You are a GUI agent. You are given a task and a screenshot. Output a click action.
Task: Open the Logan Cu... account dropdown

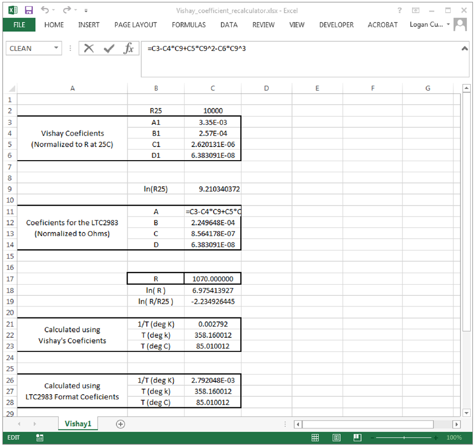448,24
